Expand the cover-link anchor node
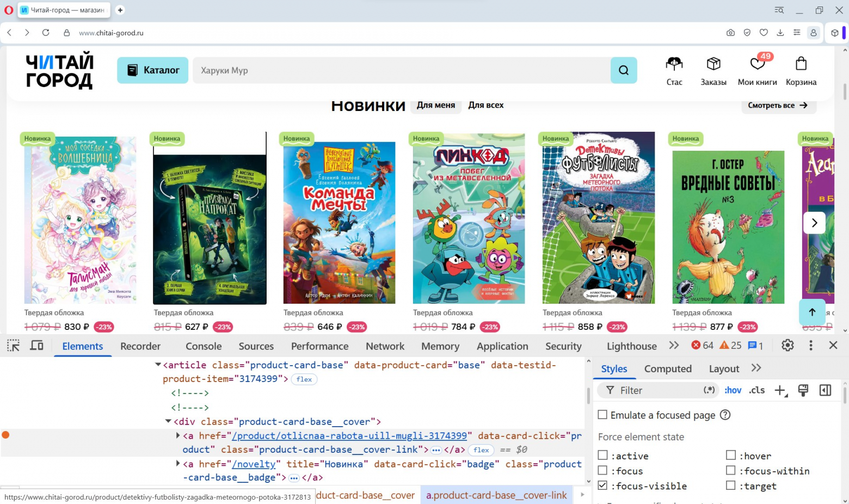Viewport: 849px width, 504px height. pyautogui.click(x=178, y=435)
